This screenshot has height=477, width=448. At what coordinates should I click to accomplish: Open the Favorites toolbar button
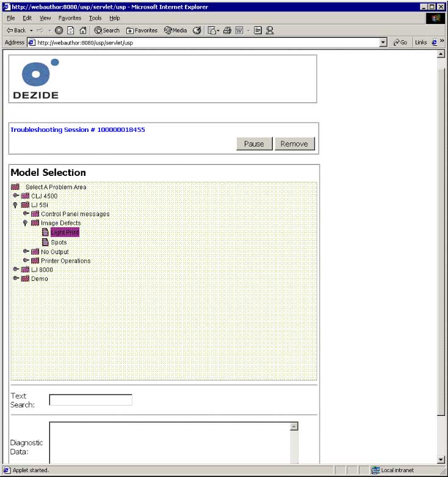point(142,31)
